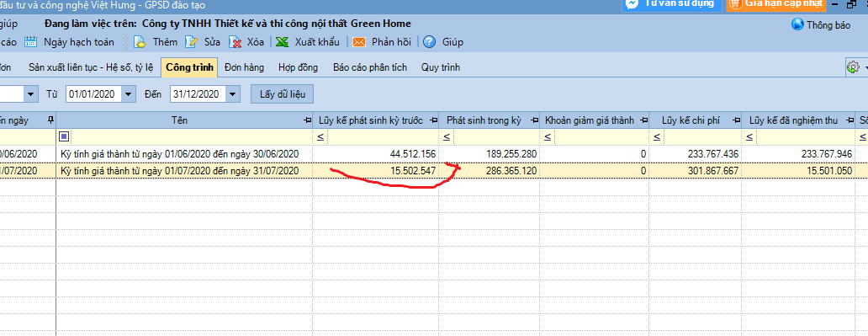Open the Quy trình tab
Viewport: 868px width, 336px height.
pyautogui.click(x=440, y=67)
